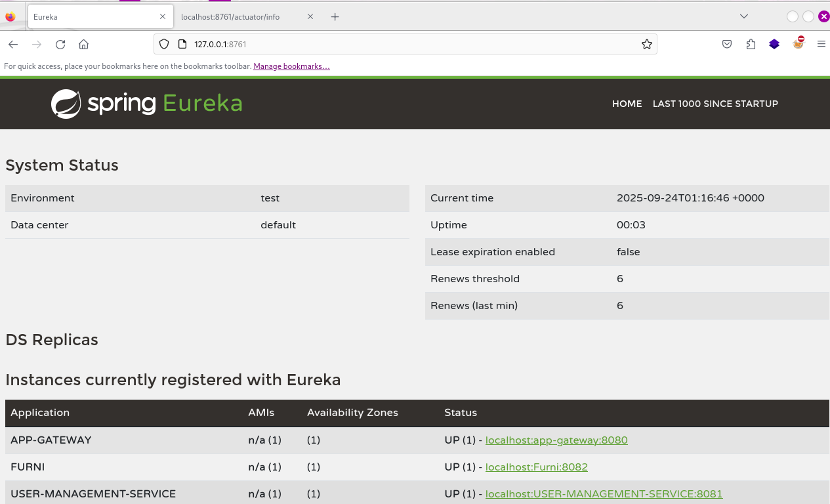Image resolution: width=830 pixels, height=504 pixels.
Task: Select the Renews threshold label
Action: pos(475,279)
